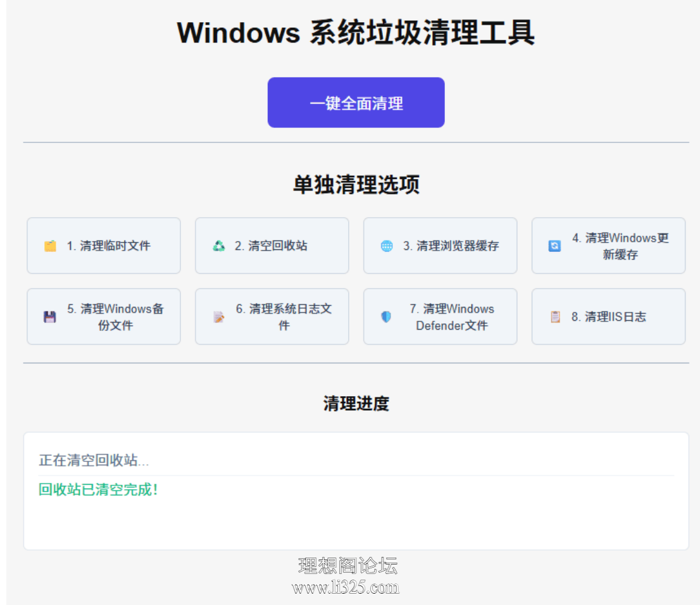This screenshot has width=700, height=605.
Task: Click the 正在清空回收站... log line
Action: click(x=94, y=460)
